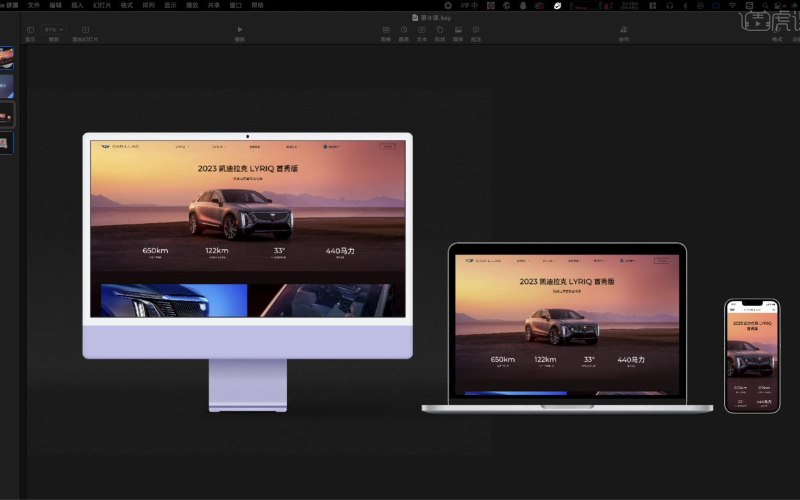Click the 添加幻灯片 add slide button
800x500 pixels.
[85, 33]
